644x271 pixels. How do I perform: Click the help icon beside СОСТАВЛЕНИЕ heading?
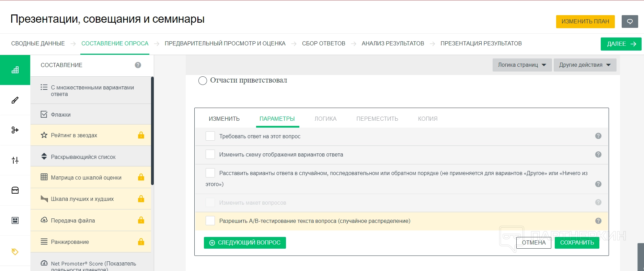pyautogui.click(x=138, y=65)
